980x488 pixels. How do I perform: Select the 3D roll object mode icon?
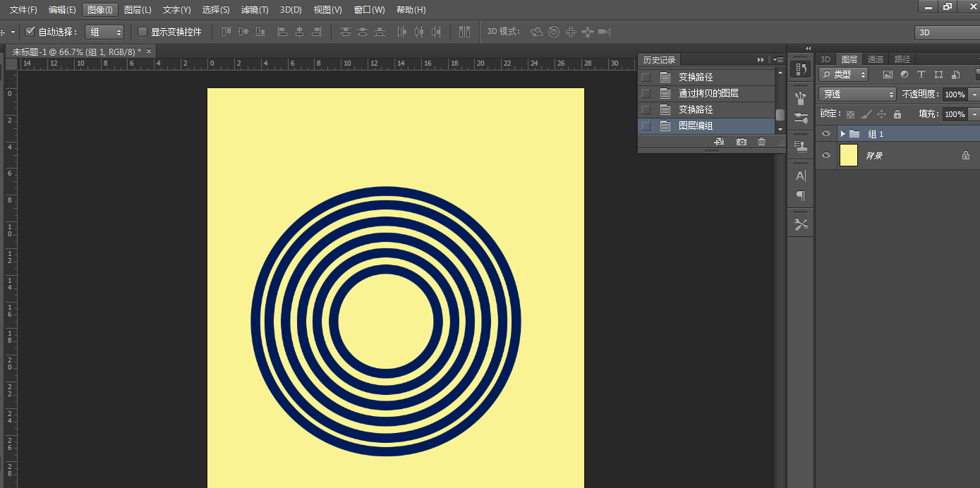coord(554,32)
